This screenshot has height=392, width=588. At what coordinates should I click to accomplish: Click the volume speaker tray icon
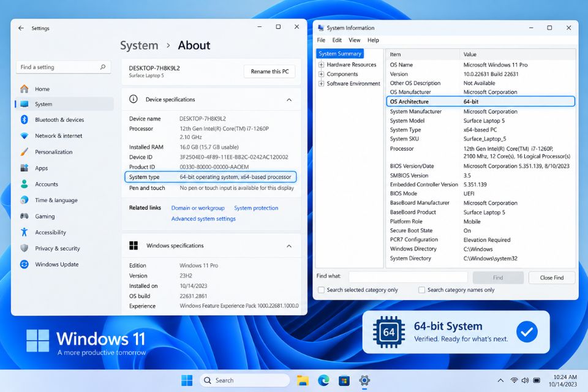coord(525,380)
